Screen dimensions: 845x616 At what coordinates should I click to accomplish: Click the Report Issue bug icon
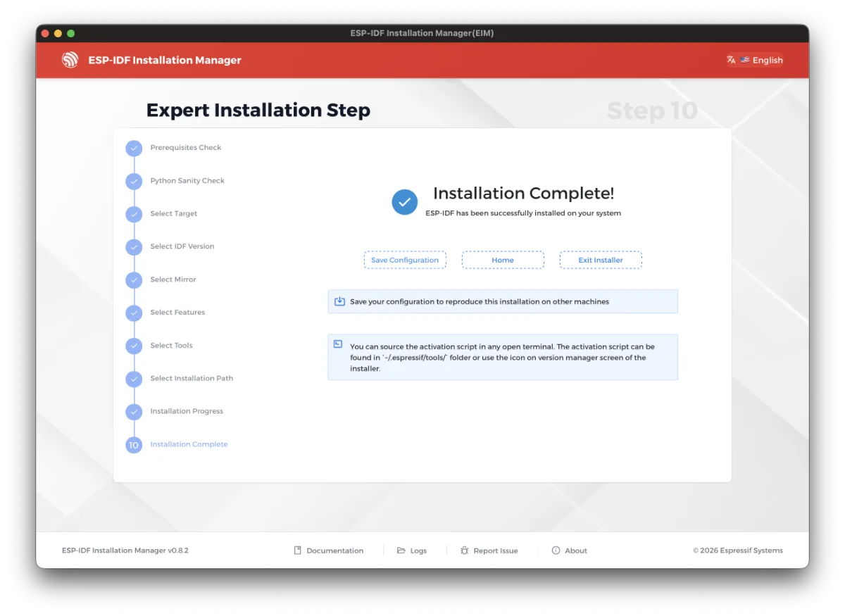pyautogui.click(x=465, y=551)
